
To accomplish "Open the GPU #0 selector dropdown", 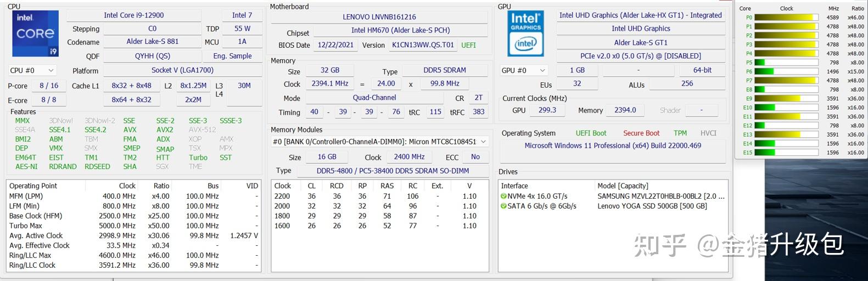I will pyautogui.click(x=524, y=70).
